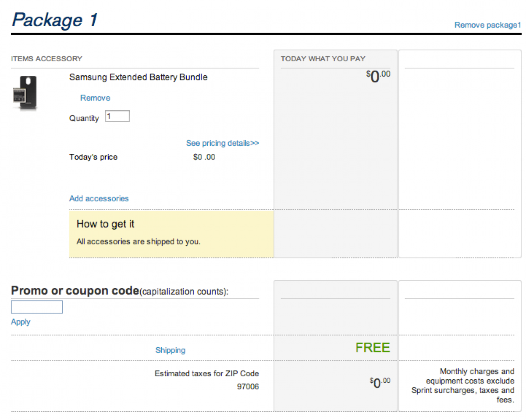Click the How to get it heading
The width and height of the screenshot is (526, 420).
106,224
